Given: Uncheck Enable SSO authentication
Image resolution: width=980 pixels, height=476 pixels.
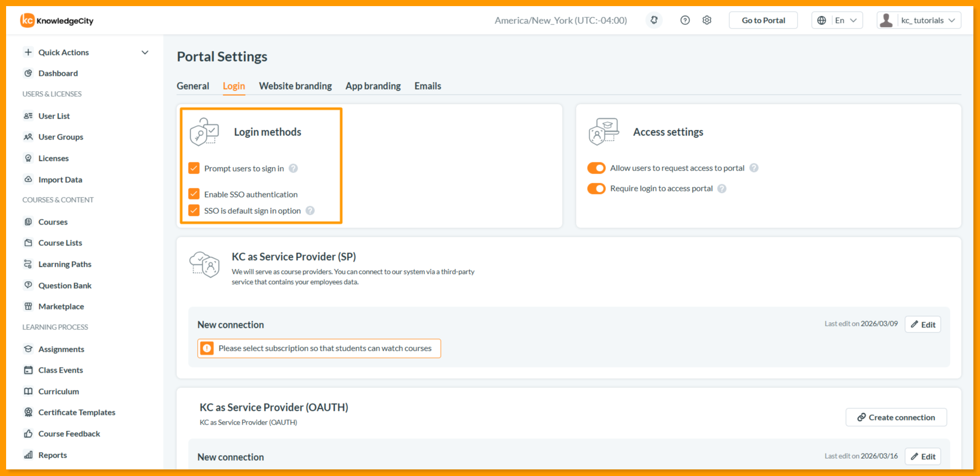Looking at the screenshot, I should [x=194, y=194].
